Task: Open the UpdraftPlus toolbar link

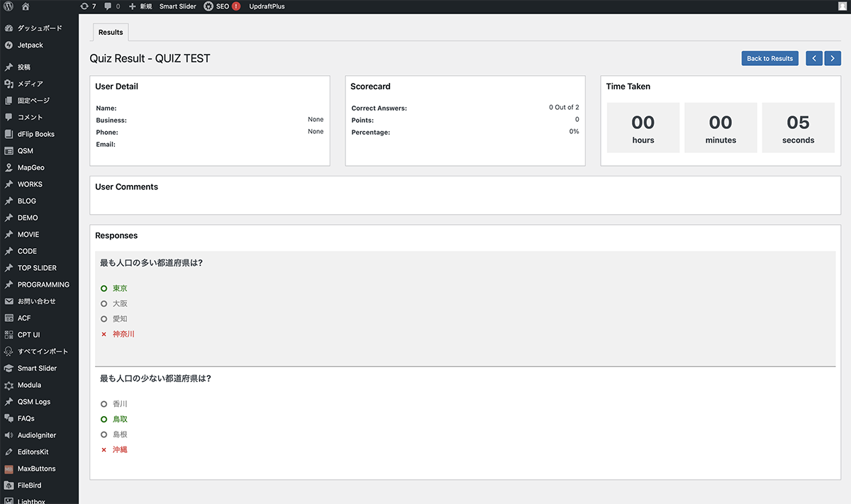Action: pos(267,6)
